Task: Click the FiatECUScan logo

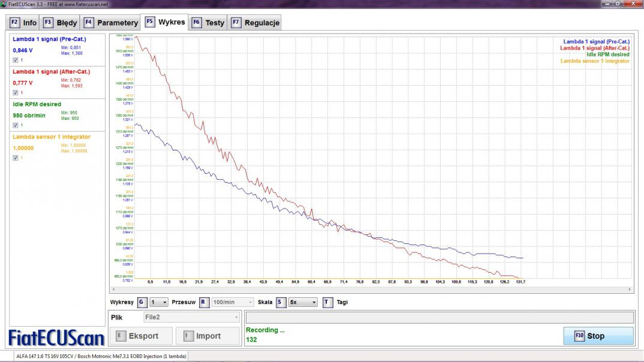Action: coord(56,337)
